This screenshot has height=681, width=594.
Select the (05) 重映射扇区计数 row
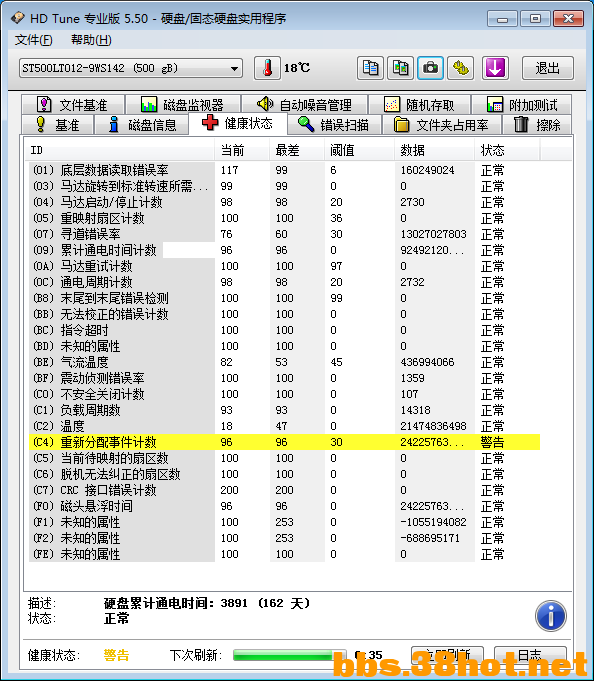click(x=284, y=218)
